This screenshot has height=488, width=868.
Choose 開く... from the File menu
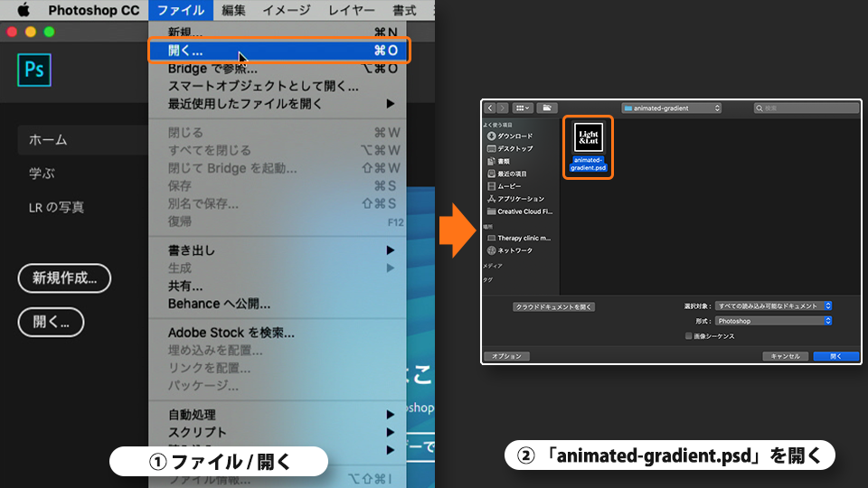click(x=279, y=51)
